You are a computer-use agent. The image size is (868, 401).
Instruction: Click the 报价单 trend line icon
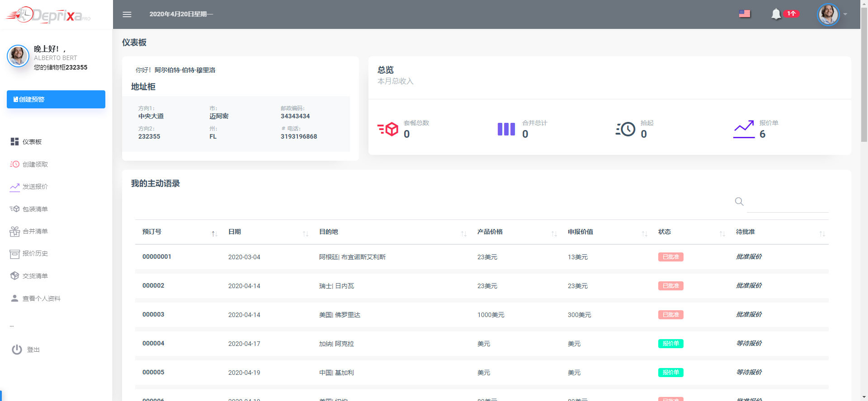pyautogui.click(x=744, y=129)
